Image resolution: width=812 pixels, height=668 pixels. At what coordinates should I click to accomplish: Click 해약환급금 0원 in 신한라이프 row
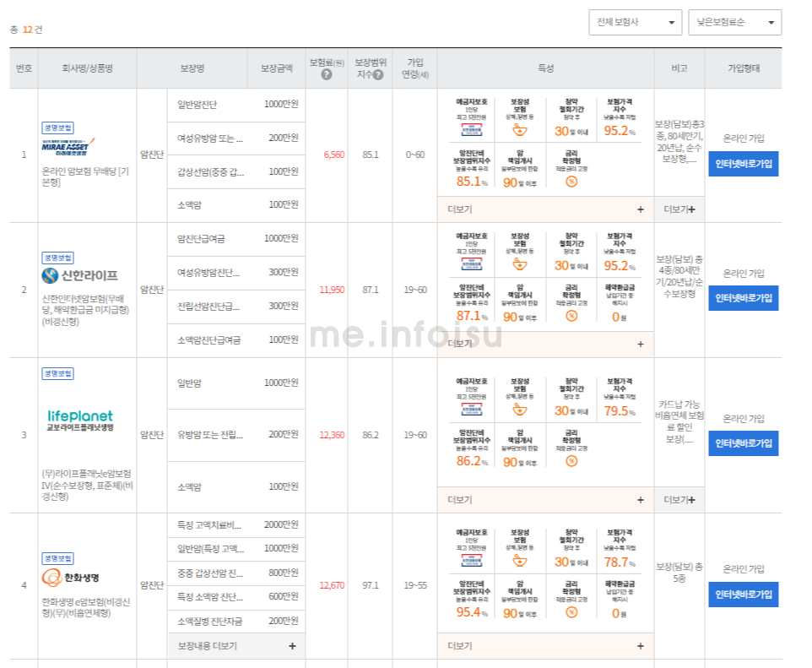pyautogui.click(x=620, y=317)
